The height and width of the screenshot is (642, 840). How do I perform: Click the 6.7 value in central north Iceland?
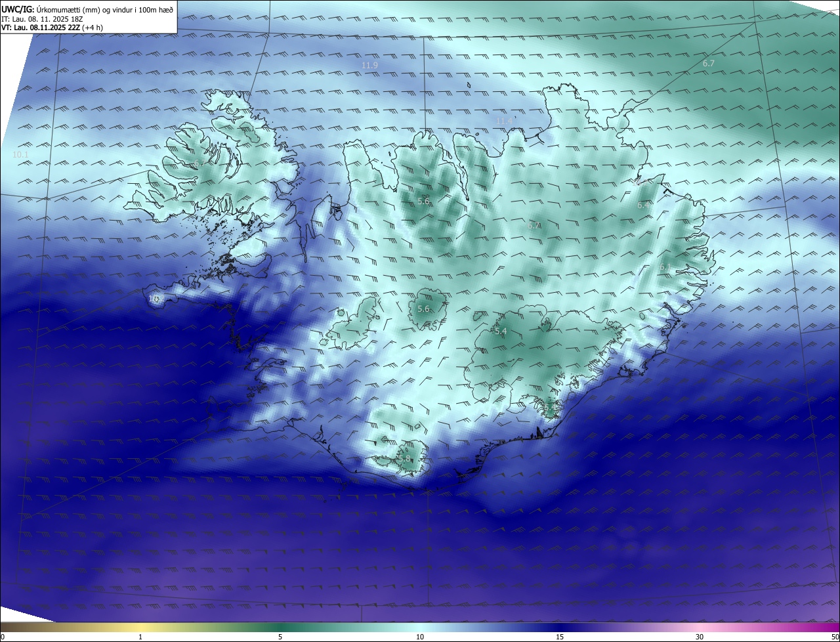coord(534,225)
